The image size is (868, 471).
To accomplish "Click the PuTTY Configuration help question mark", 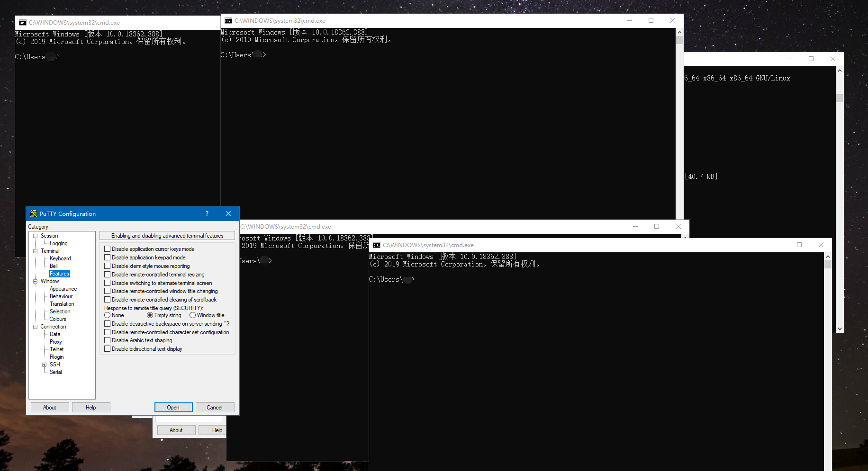I will point(207,213).
